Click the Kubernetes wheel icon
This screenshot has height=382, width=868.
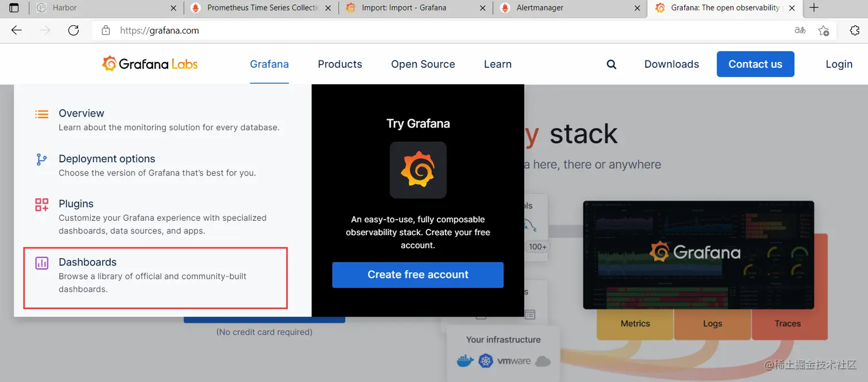tap(486, 361)
